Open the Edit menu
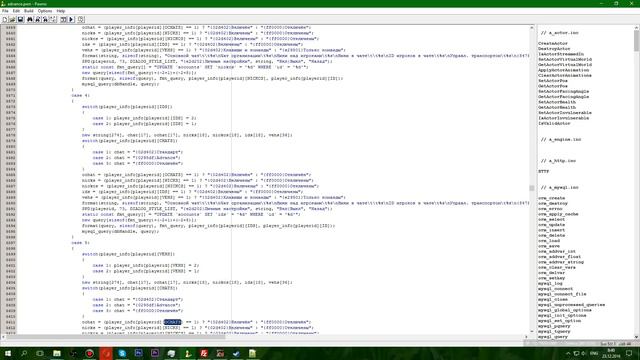The image size is (640, 360). [16, 11]
